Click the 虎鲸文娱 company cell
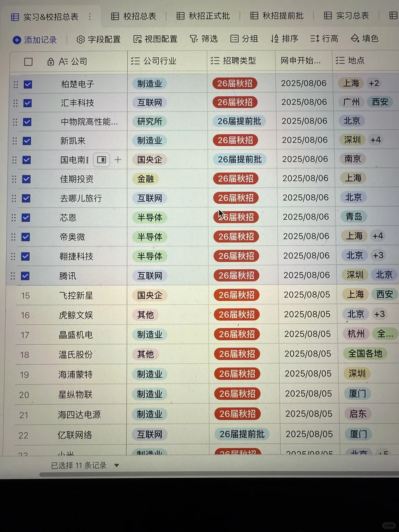Viewport: 399px width, 532px height. click(x=76, y=315)
